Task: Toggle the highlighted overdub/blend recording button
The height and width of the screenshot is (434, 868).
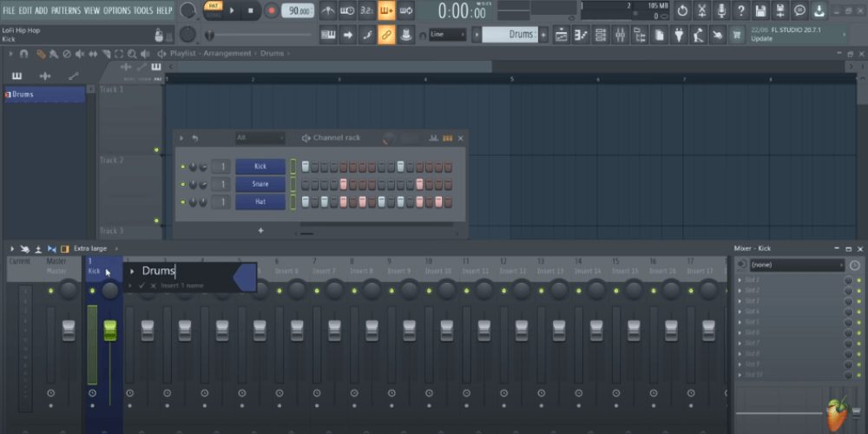Action: 386,10
